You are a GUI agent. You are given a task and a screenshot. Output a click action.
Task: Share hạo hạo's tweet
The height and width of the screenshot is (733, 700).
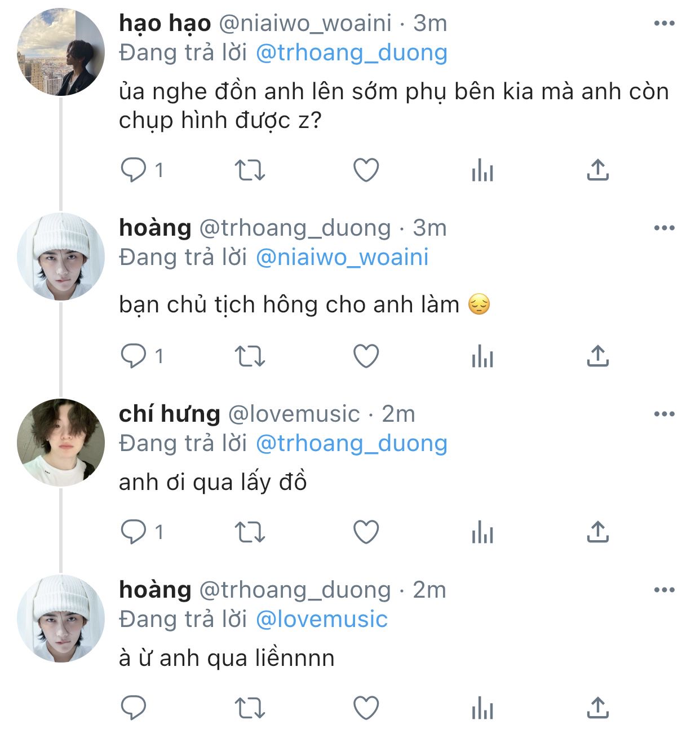pos(597,170)
